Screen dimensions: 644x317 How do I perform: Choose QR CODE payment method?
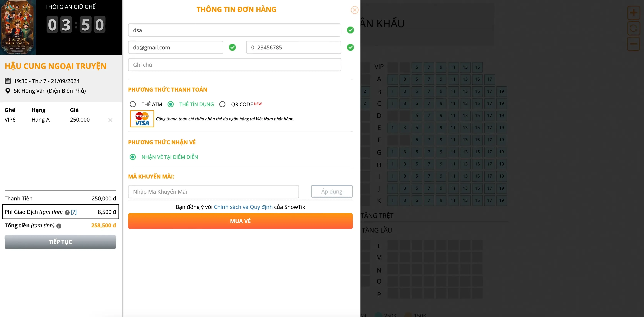pos(222,104)
